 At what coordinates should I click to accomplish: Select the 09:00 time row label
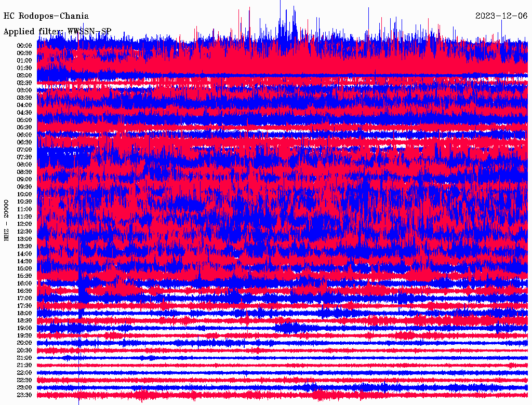24,180
